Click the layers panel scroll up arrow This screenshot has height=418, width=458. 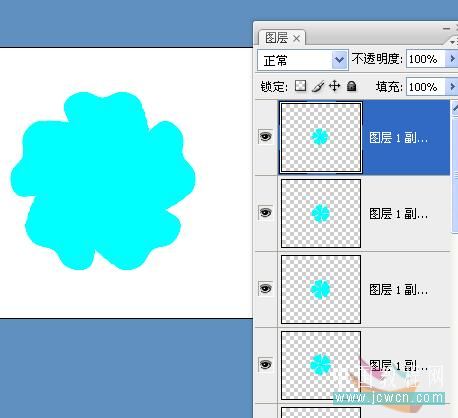pos(455,108)
